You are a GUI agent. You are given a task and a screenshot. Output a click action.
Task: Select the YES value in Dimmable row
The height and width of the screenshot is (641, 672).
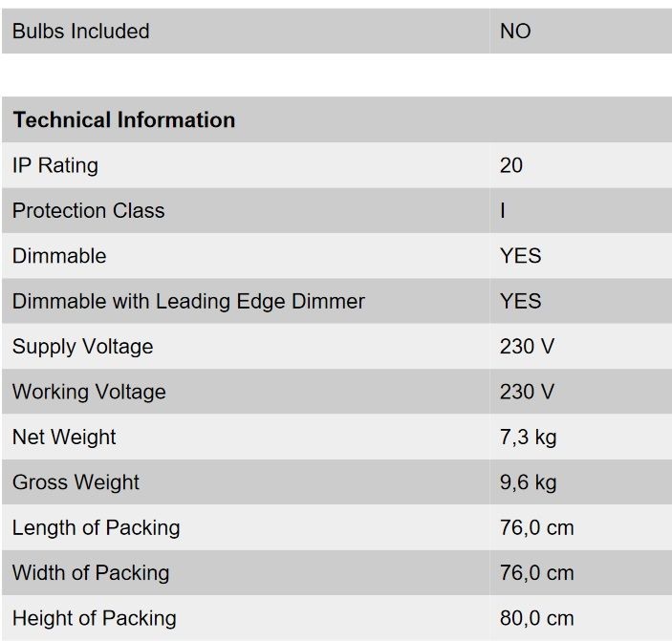coord(521,256)
